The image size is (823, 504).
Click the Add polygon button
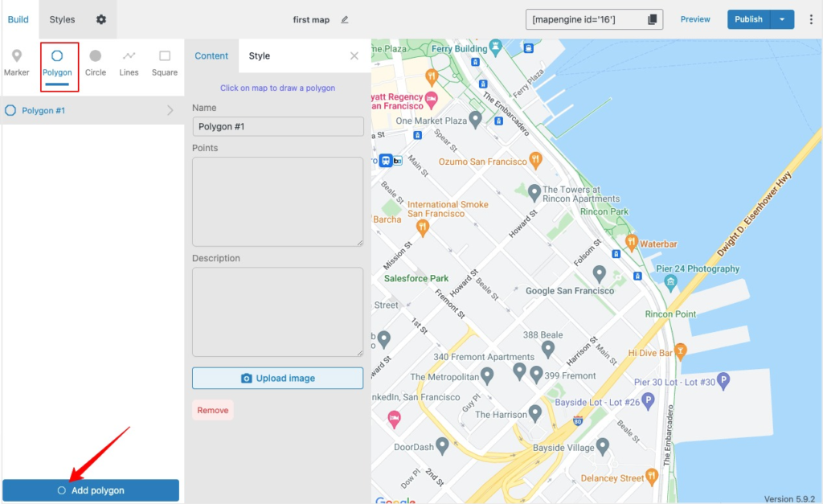click(x=91, y=490)
